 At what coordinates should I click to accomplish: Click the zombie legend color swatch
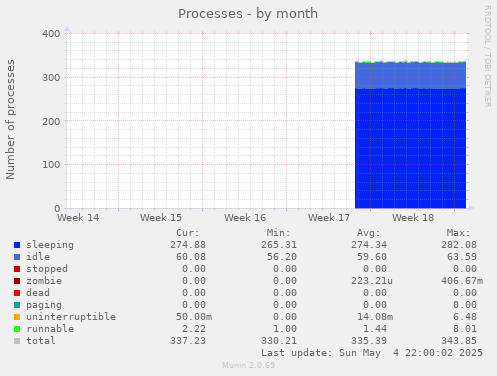17,281
